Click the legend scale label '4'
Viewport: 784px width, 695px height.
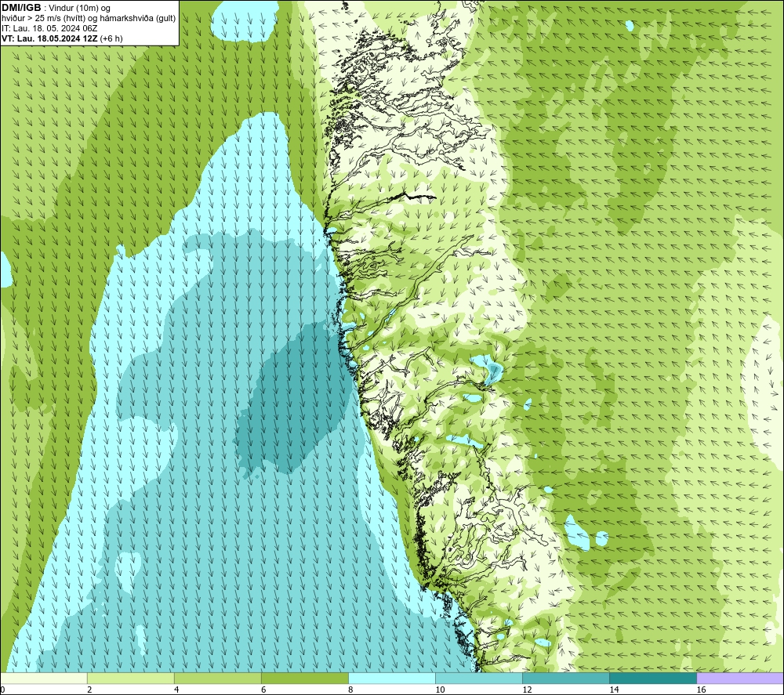point(176,690)
